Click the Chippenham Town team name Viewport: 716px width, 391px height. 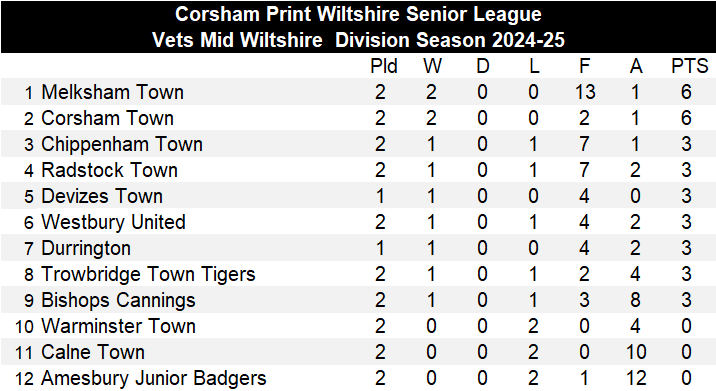click(122, 144)
